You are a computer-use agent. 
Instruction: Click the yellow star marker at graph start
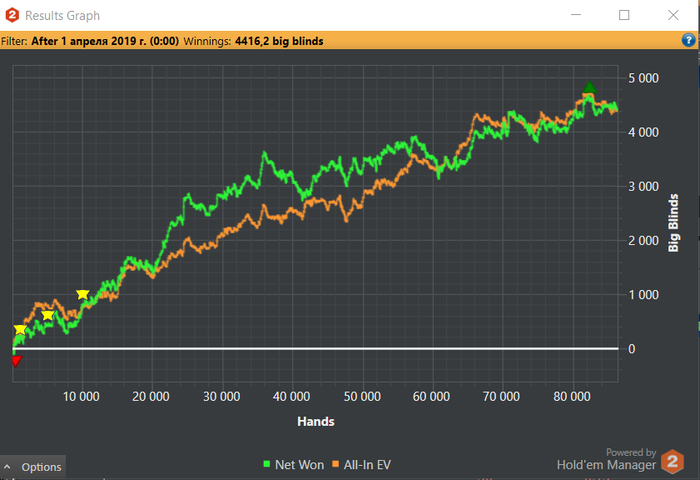click(x=20, y=330)
